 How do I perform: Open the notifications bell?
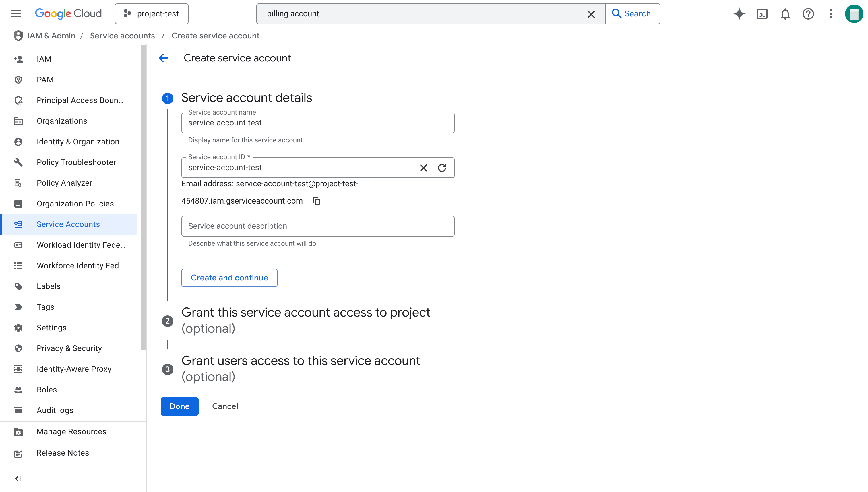785,14
